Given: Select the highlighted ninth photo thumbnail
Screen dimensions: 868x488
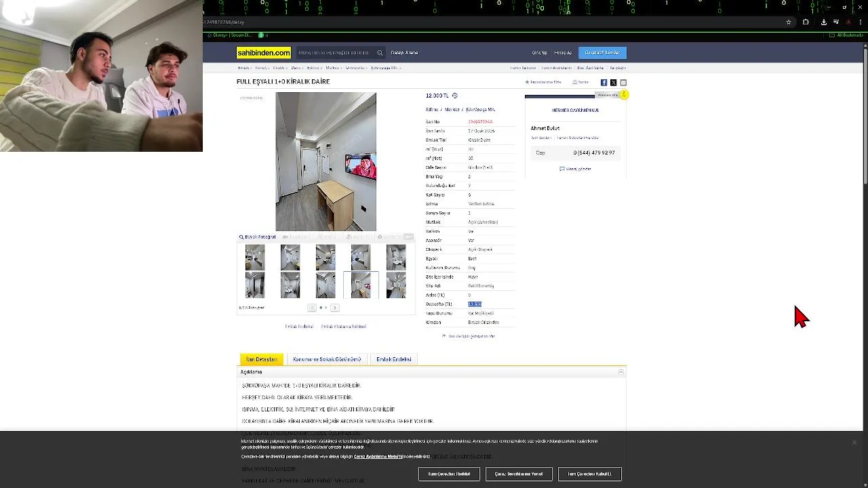Looking at the screenshot, I should [x=361, y=285].
